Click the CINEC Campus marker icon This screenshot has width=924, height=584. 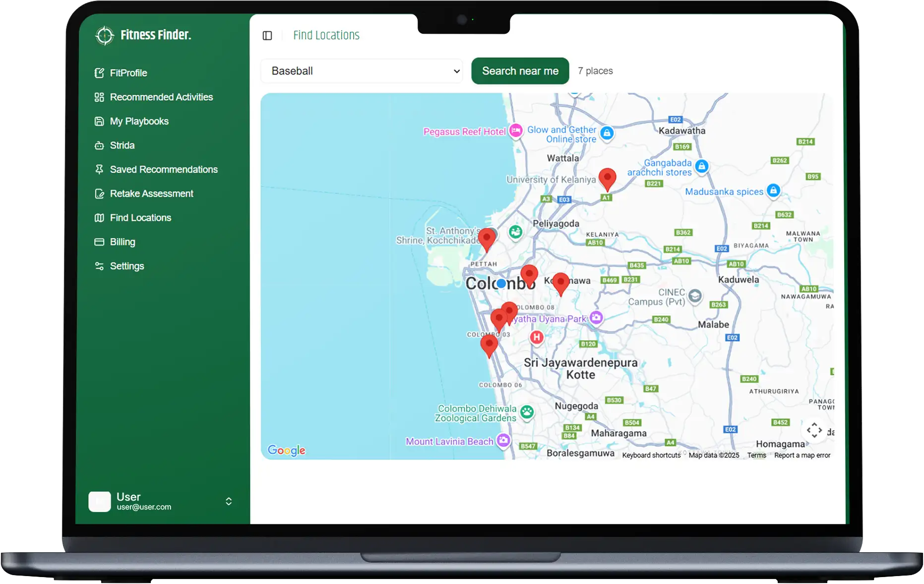tap(695, 296)
